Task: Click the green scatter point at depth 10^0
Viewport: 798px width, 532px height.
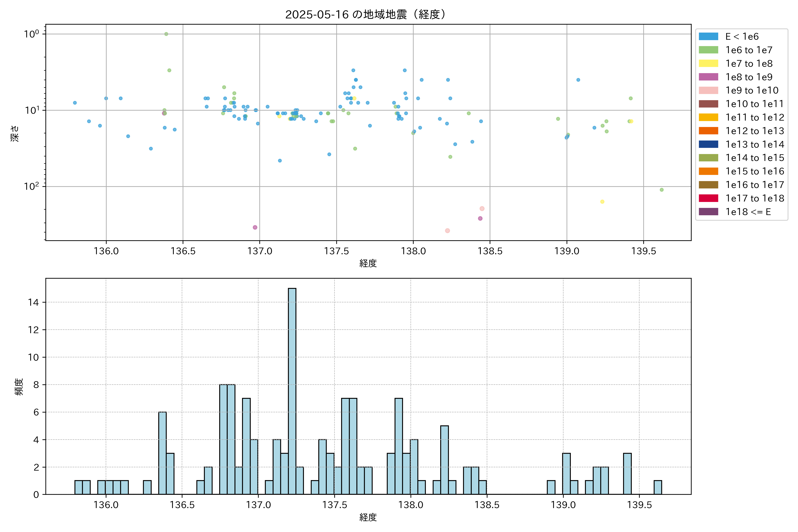Action: click(166, 34)
